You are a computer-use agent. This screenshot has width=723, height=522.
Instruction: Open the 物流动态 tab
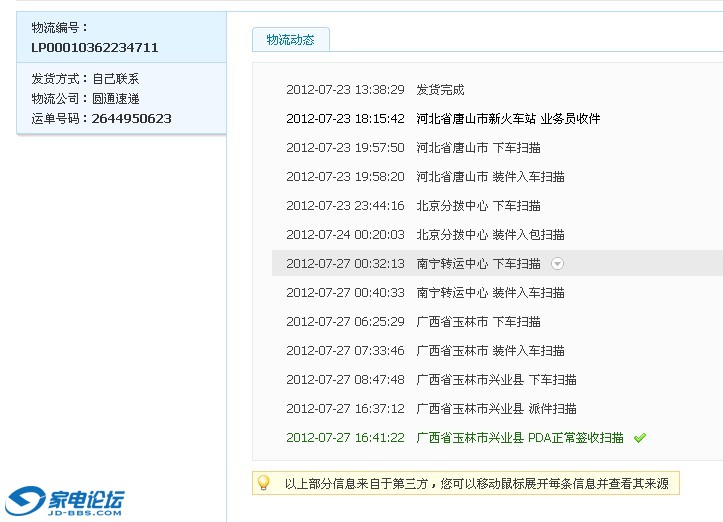click(290, 39)
